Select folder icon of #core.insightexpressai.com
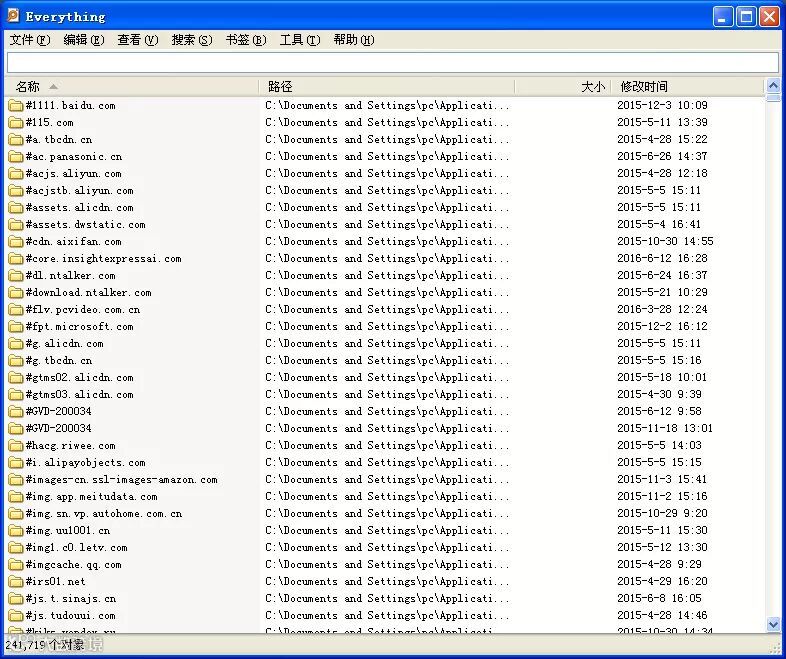 16,259
